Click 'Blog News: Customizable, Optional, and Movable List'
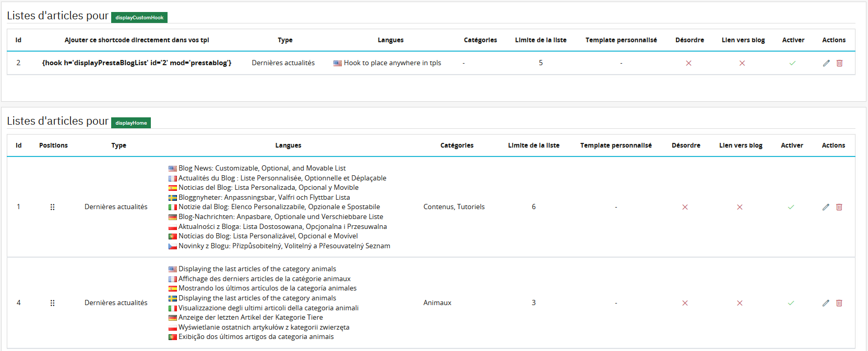The image size is (868, 351). [x=262, y=168]
